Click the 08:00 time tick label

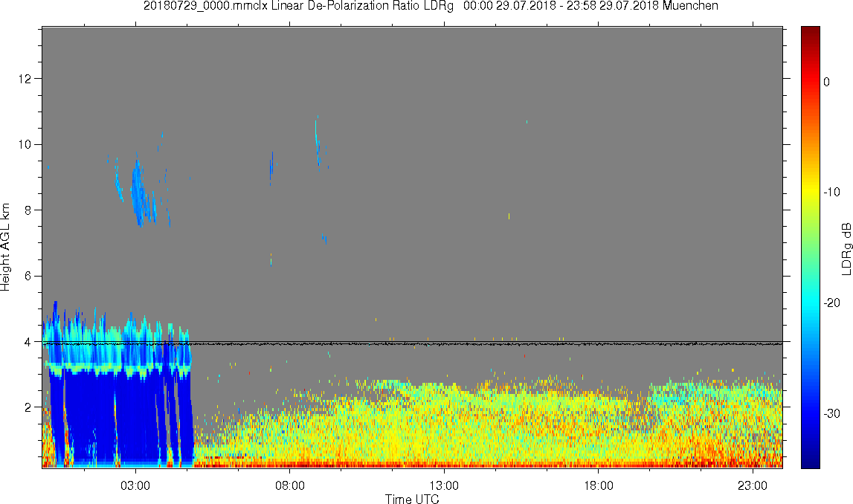pos(290,485)
